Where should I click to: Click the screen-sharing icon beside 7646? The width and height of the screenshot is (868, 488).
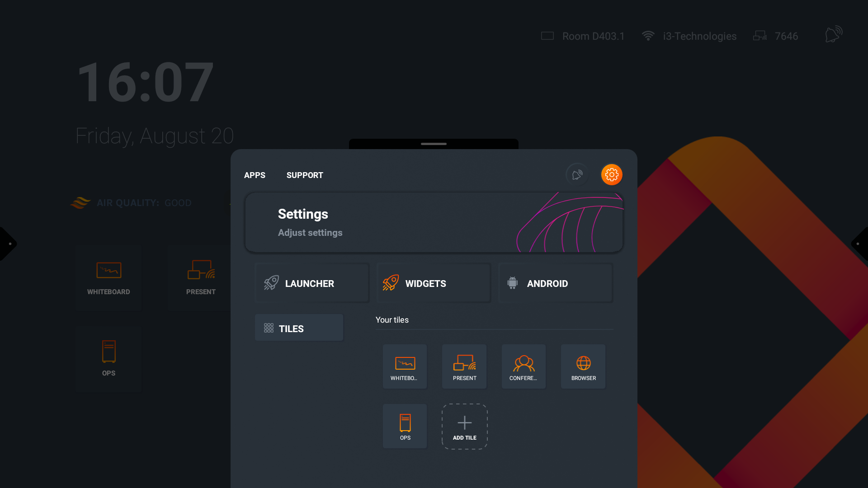[x=760, y=35]
